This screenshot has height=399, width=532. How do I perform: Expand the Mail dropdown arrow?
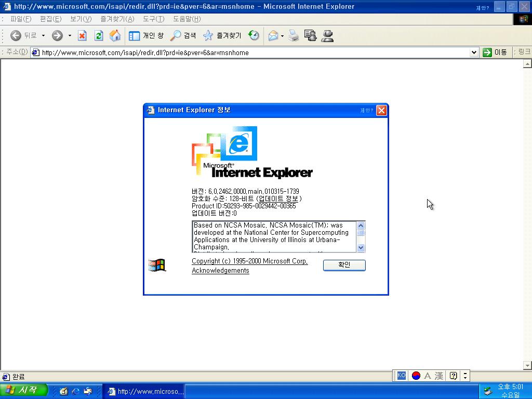[x=282, y=35]
